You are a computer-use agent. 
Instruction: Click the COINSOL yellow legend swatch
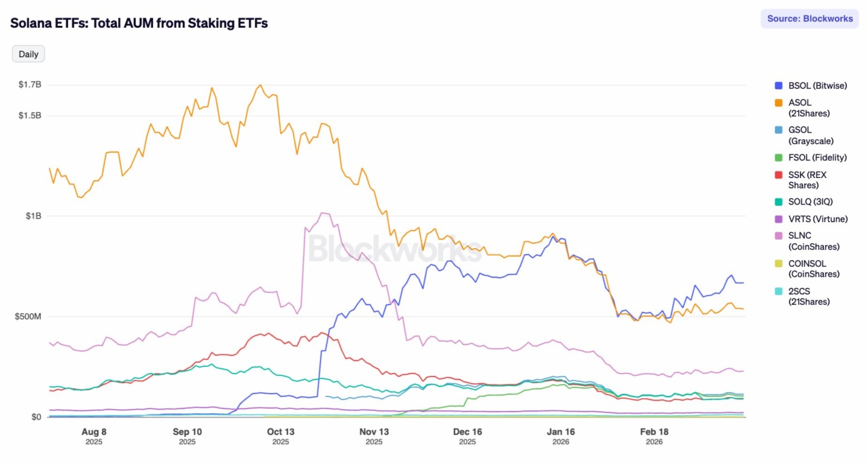pyautogui.click(x=778, y=264)
